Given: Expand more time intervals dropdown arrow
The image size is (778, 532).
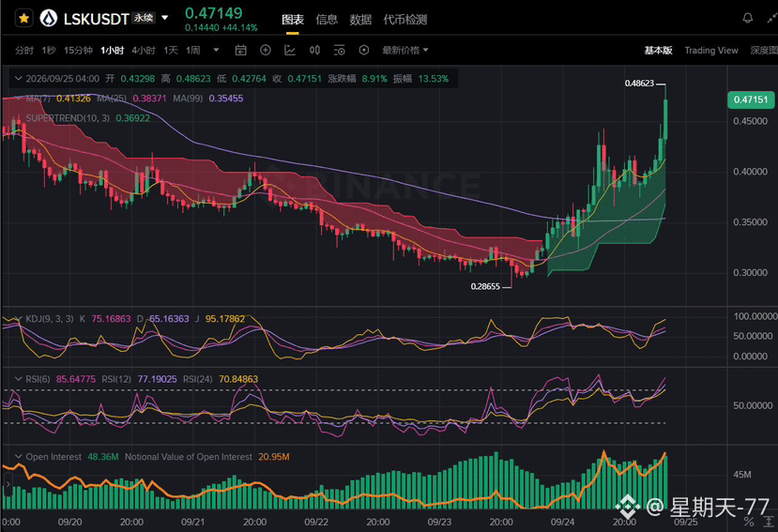Looking at the screenshot, I should click(216, 50).
